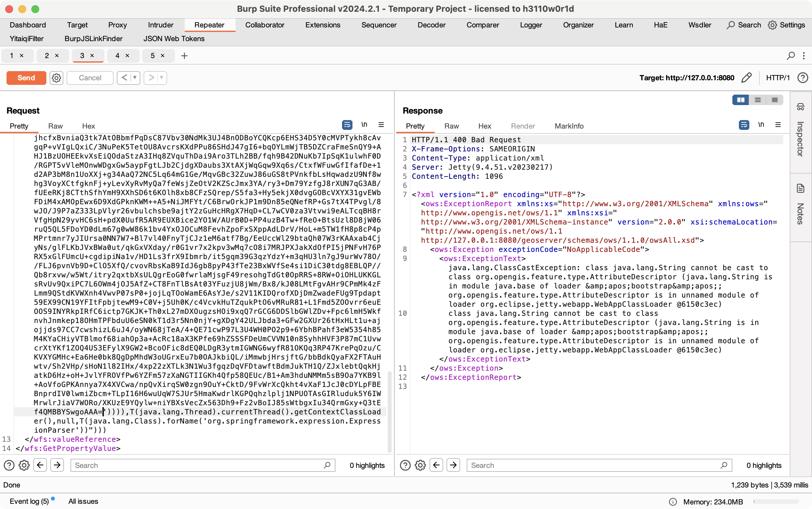Viewport: 812px width, 509px height.
Task: Edit target with the pencil icon
Action: [746, 78]
